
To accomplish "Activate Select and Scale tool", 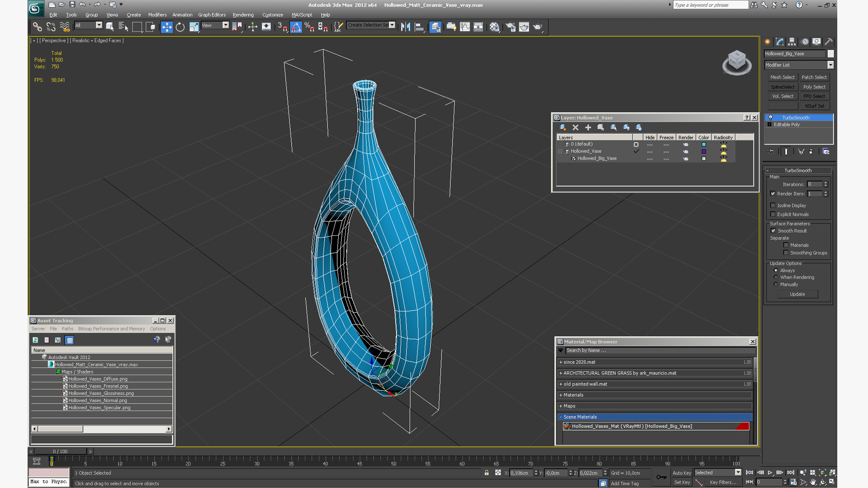I will point(194,27).
